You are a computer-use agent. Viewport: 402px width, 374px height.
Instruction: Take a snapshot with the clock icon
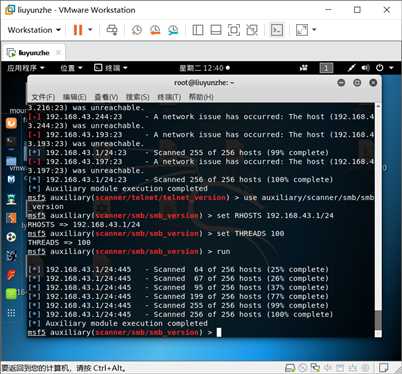coord(137,30)
